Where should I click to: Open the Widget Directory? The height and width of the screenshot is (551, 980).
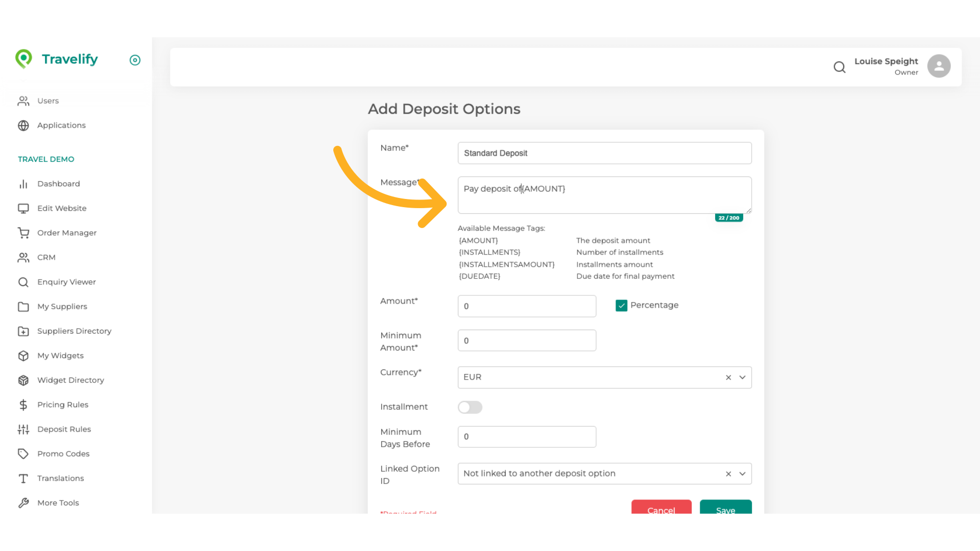[70, 380]
